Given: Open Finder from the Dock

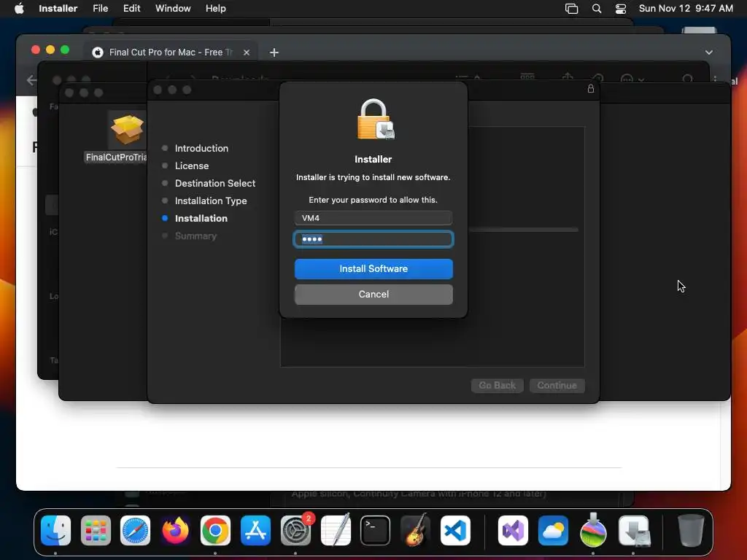Looking at the screenshot, I should tap(55, 531).
